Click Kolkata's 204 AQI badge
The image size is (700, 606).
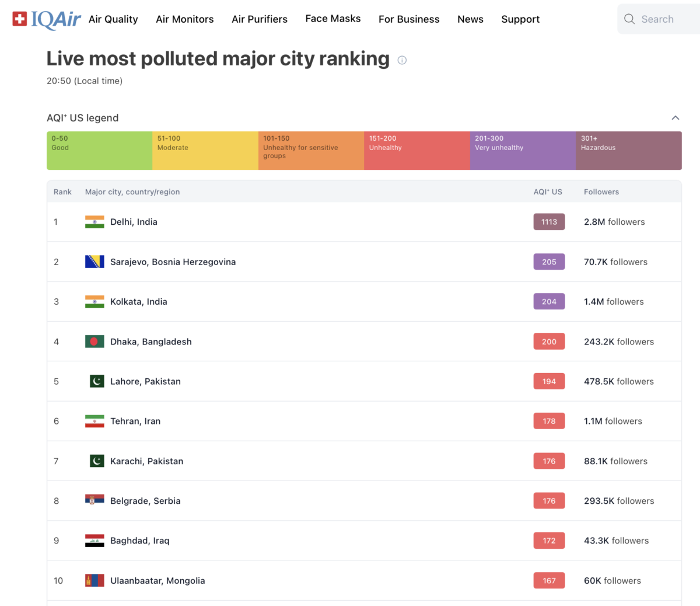click(549, 302)
